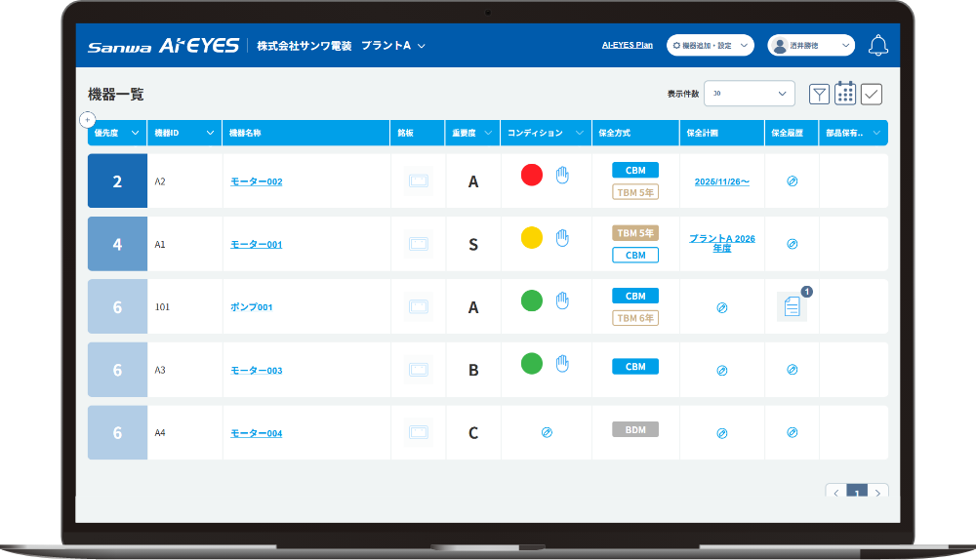Open the filter funnel icon
Image resolution: width=976 pixels, height=560 pixels.
820,94
